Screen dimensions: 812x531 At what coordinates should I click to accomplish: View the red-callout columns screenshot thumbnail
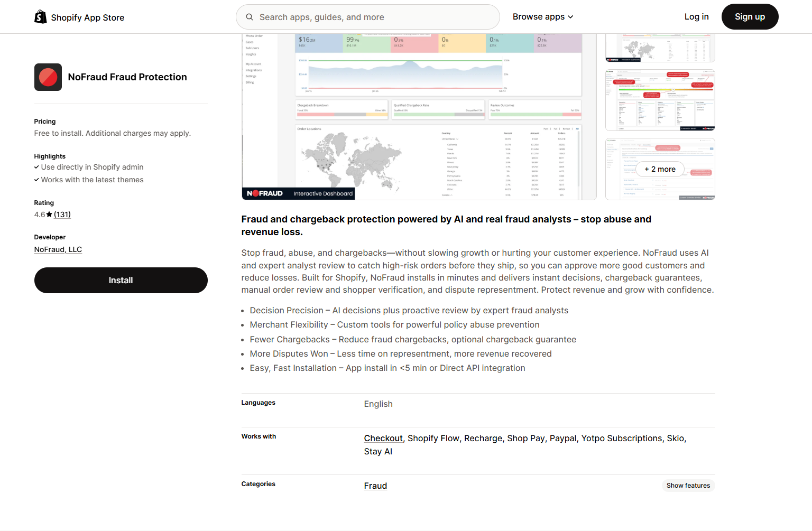[660, 100]
